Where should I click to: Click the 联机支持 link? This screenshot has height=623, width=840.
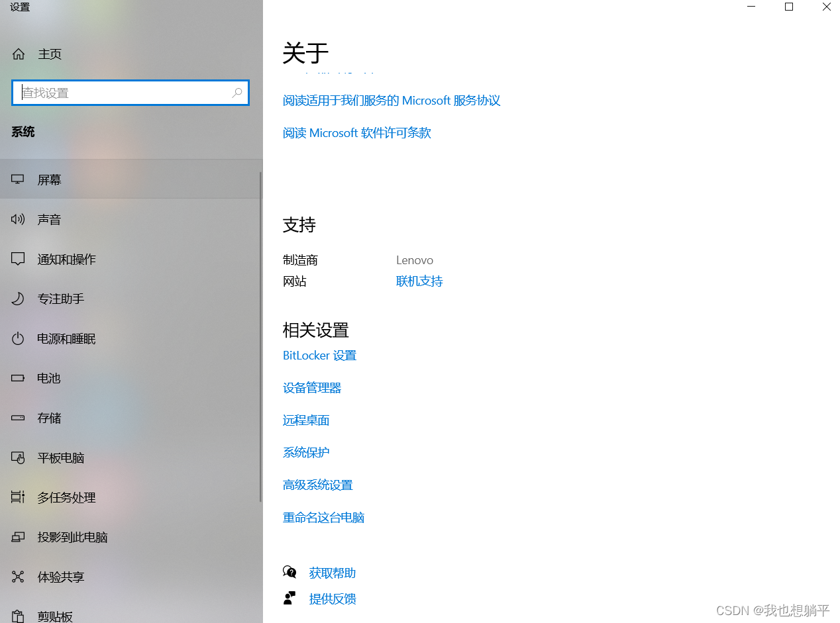point(419,281)
